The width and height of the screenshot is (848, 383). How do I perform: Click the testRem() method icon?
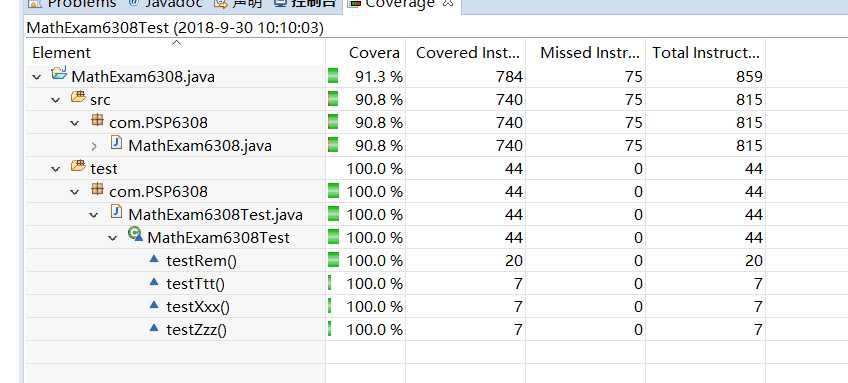coord(154,259)
